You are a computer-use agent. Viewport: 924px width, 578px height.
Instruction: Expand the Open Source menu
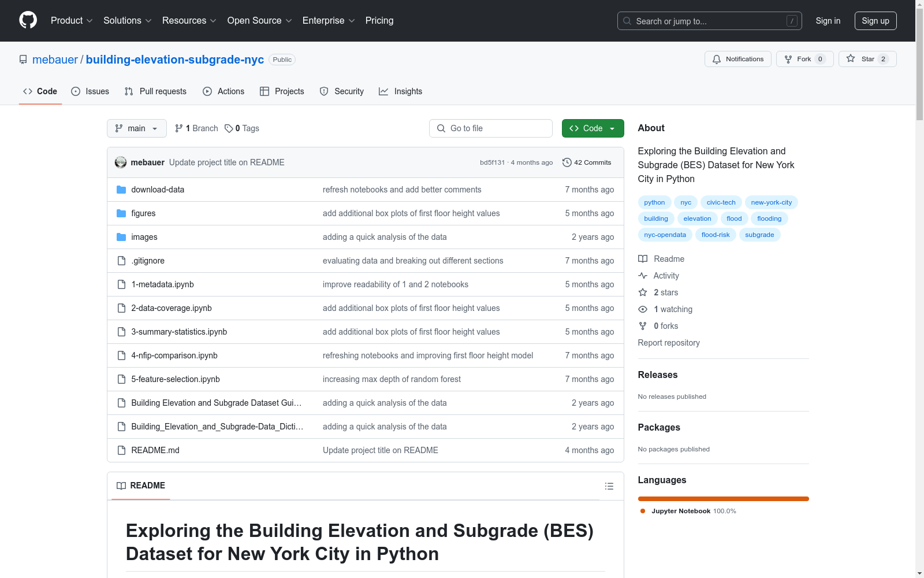tap(260, 21)
